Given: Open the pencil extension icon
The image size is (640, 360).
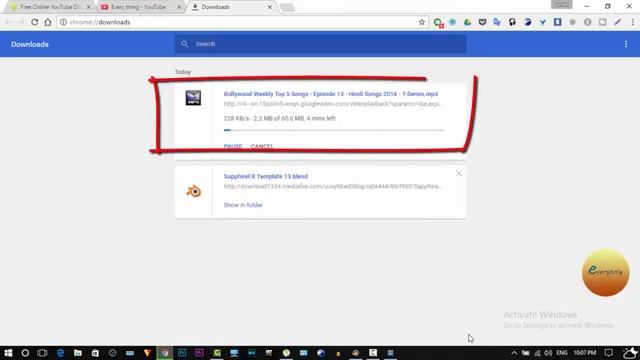Looking at the screenshot, I should tap(618, 22).
